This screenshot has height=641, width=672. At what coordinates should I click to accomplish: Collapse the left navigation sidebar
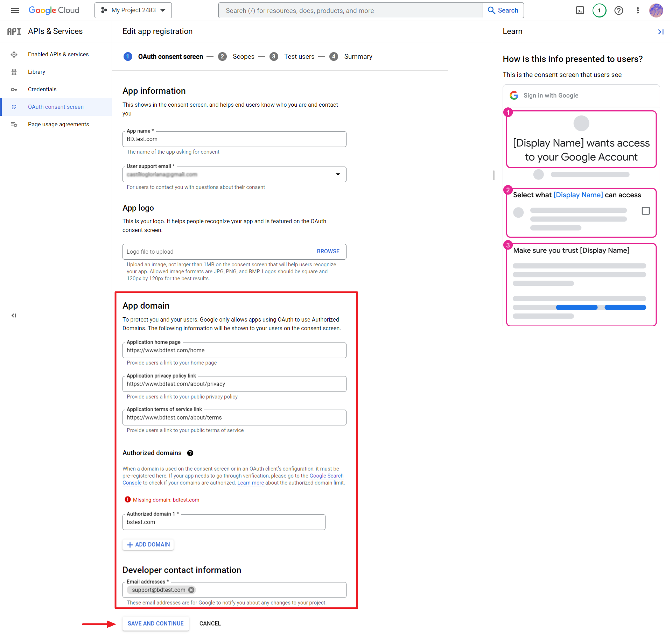click(14, 316)
